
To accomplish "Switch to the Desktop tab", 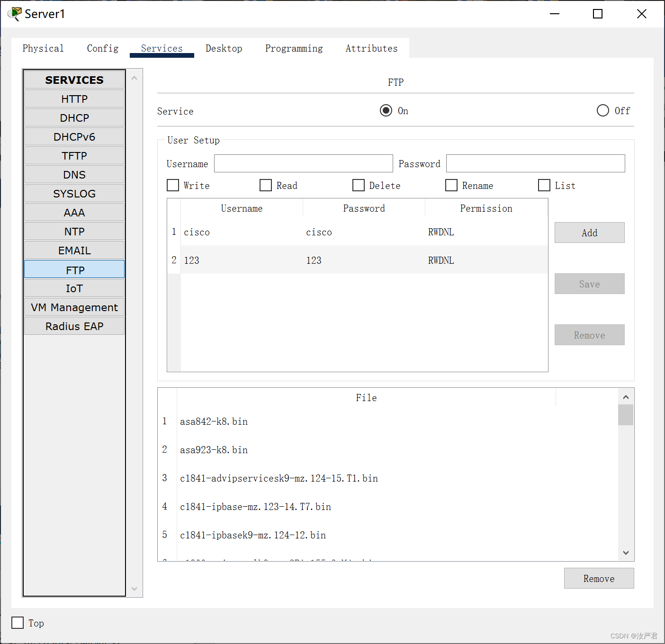I will pyautogui.click(x=224, y=48).
